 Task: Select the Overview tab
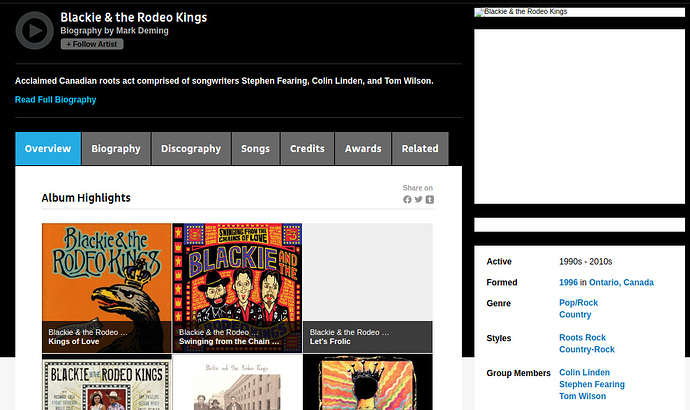48,149
